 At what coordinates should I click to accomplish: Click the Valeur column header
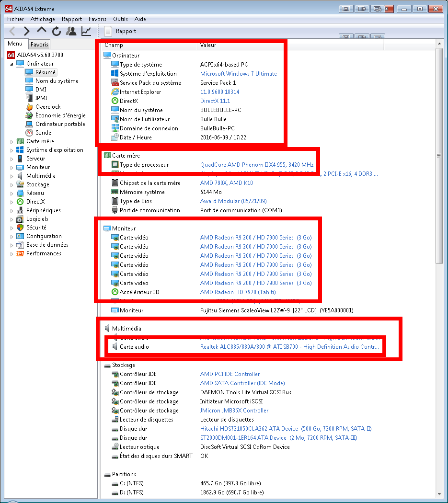(x=208, y=45)
